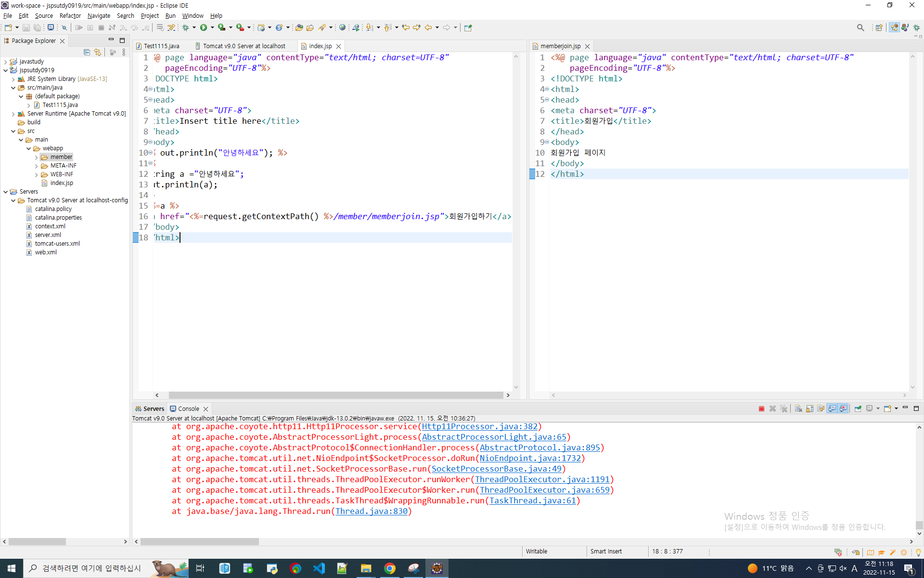Click Collapse All in Package Explorer
This screenshot has width=924, height=578.
pos(87,52)
